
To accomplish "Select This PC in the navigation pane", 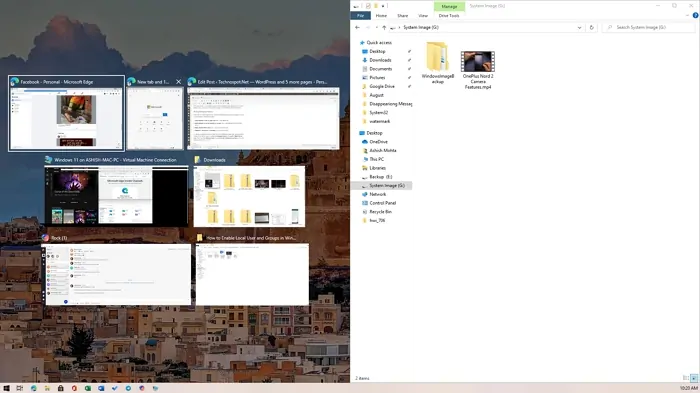I will coord(376,159).
